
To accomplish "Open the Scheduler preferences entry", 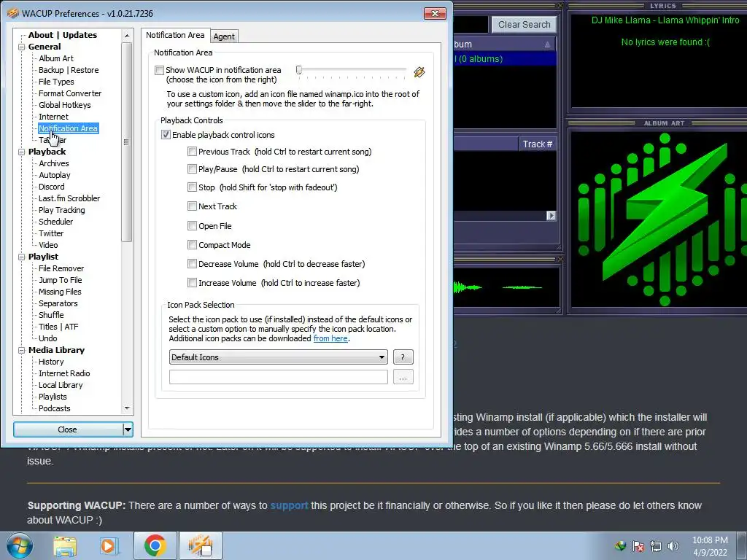I will pos(55,222).
